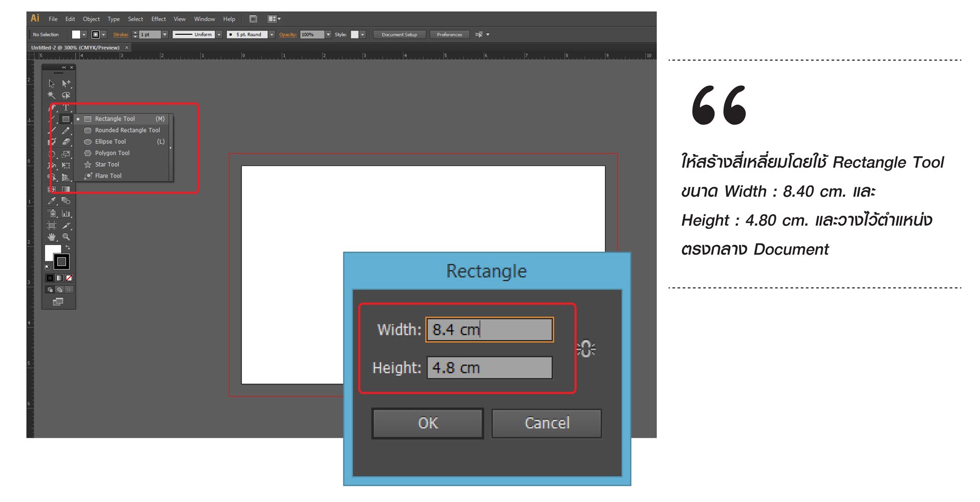Select the Magic Wand tool
980x502 pixels.
pos(52,95)
